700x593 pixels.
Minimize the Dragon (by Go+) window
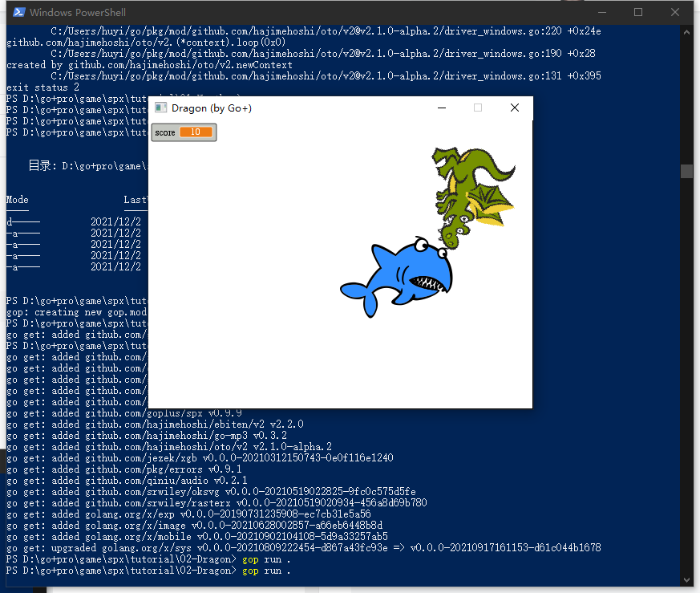442,108
